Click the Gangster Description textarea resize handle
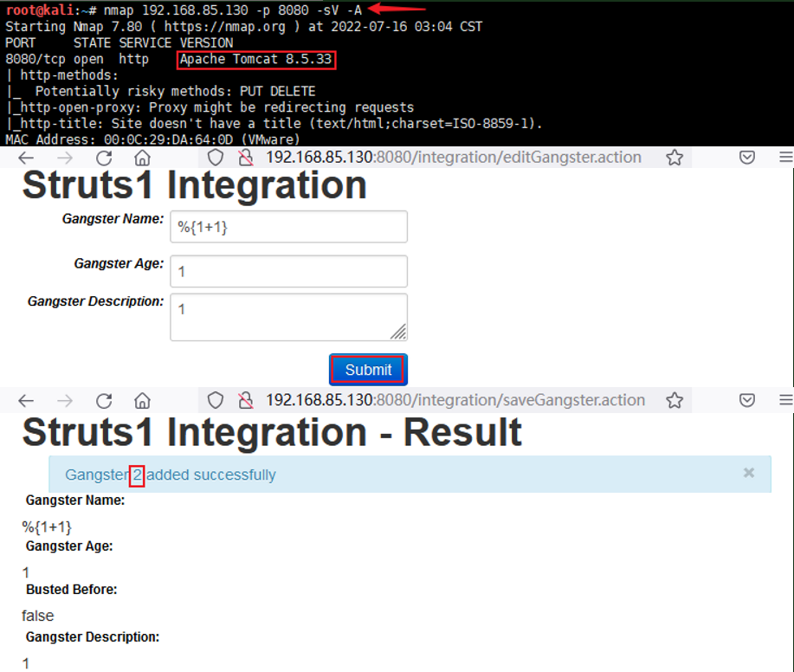 (398, 333)
